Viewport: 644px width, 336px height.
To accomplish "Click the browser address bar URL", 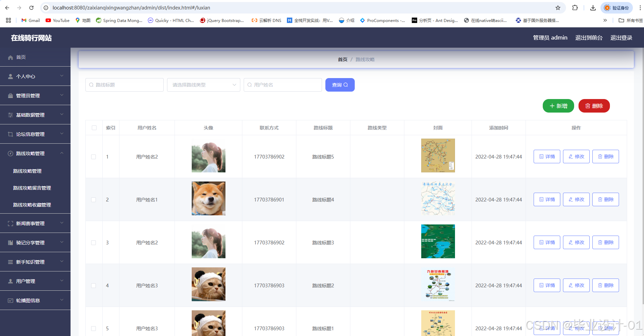I will (x=131, y=8).
